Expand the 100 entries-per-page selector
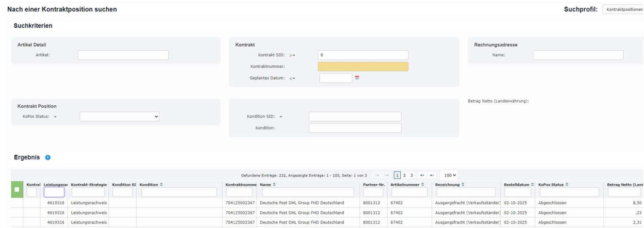 [450, 175]
